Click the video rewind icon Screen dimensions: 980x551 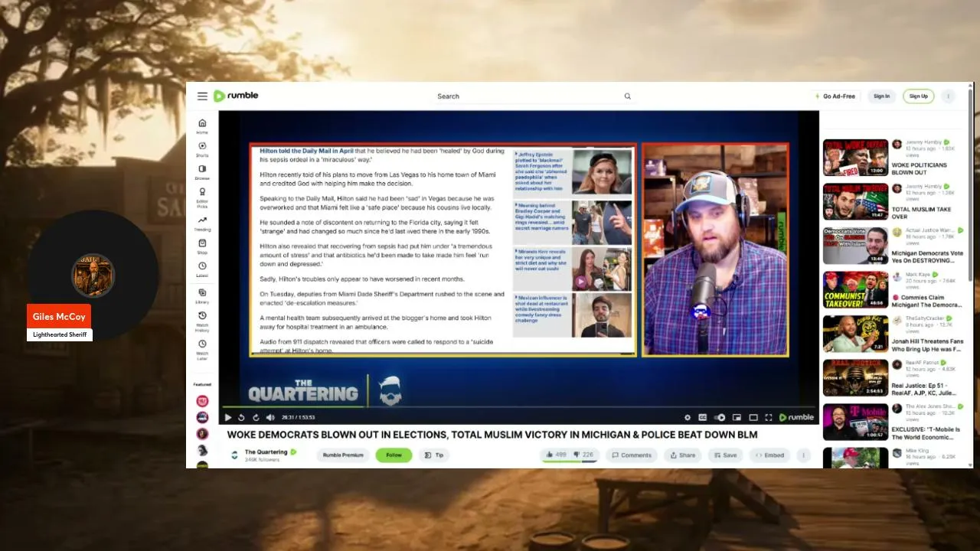pos(241,417)
